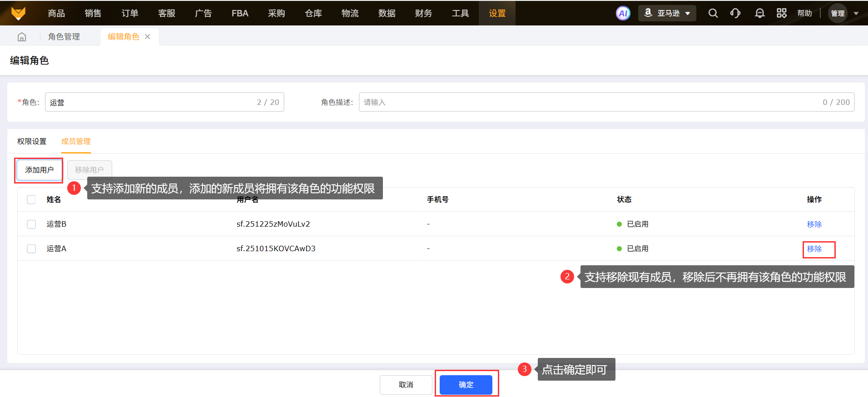Screen dimensions: 868x397
Task: Check the box for 运营B
Action: pyautogui.click(x=31, y=224)
